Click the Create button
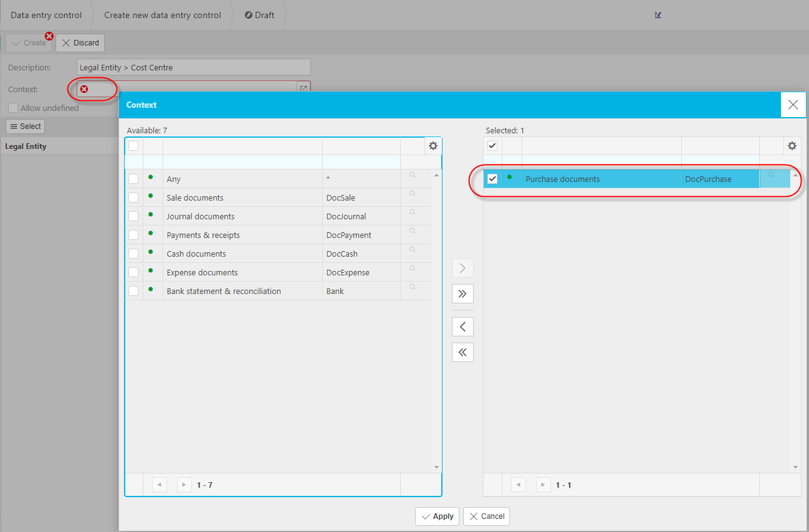Image resolution: width=809 pixels, height=532 pixels. tap(29, 43)
